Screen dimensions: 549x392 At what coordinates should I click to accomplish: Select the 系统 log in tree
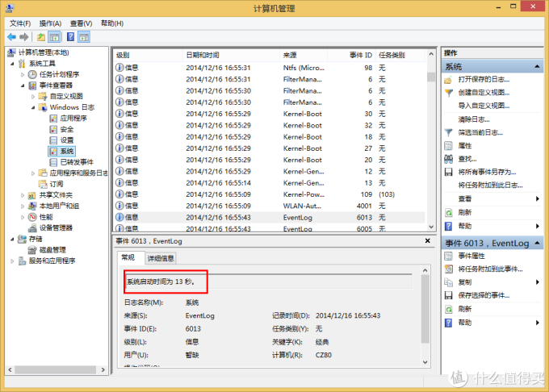(x=61, y=151)
